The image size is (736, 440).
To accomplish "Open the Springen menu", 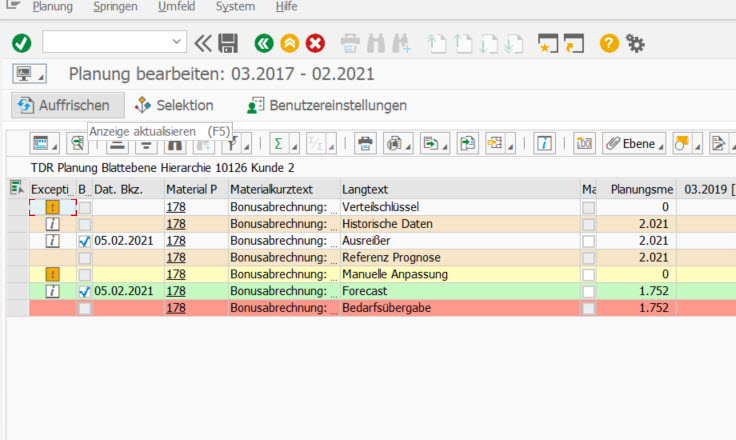I will coord(115,7).
